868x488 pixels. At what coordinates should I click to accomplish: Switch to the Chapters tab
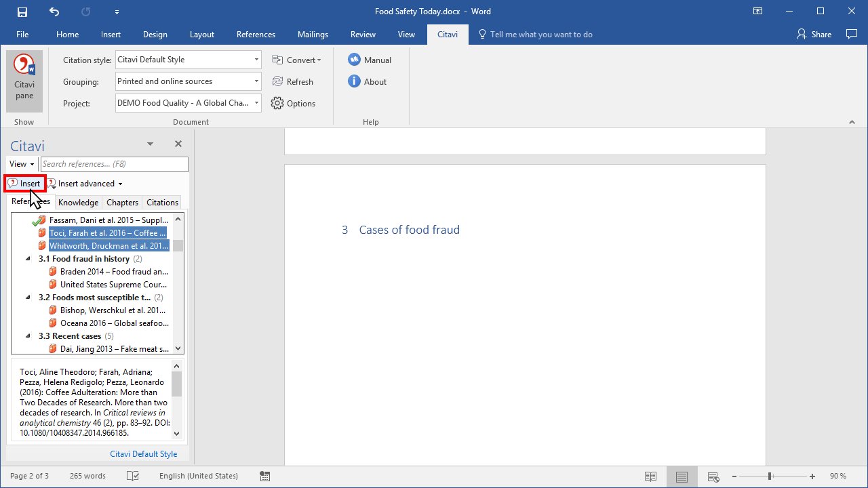(x=123, y=202)
